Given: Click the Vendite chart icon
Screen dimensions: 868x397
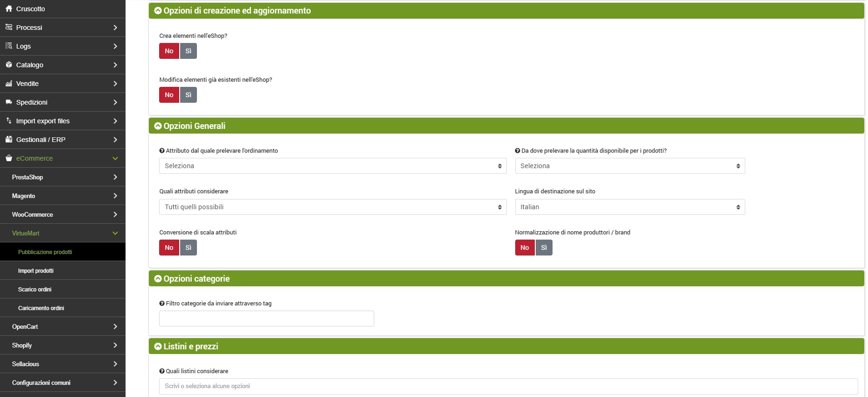Looking at the screenshot, I should (x=9, y=84).
